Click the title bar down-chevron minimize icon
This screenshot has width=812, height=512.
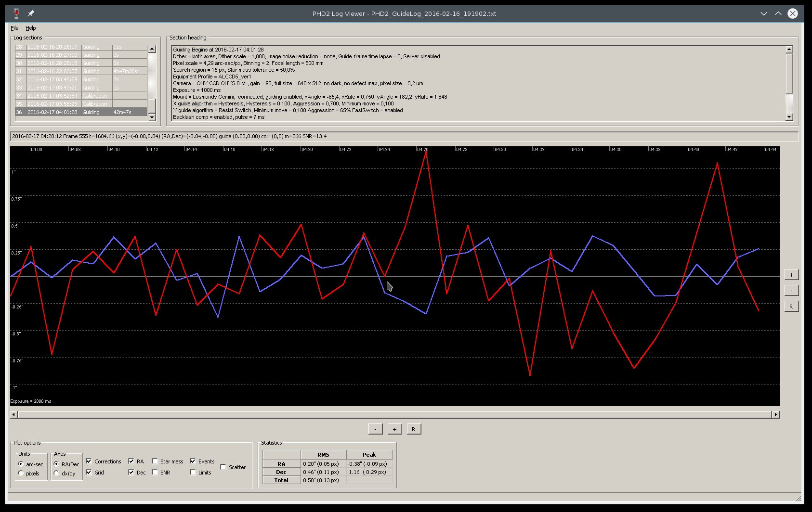pyautogui.click(x=763, y=13)
